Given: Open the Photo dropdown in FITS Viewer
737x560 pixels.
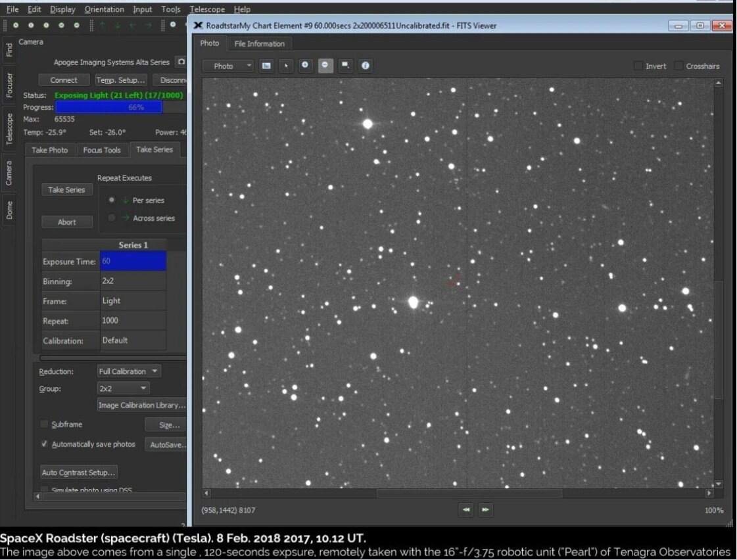Looking at the screenshot, I should click(x=227, y=66).
